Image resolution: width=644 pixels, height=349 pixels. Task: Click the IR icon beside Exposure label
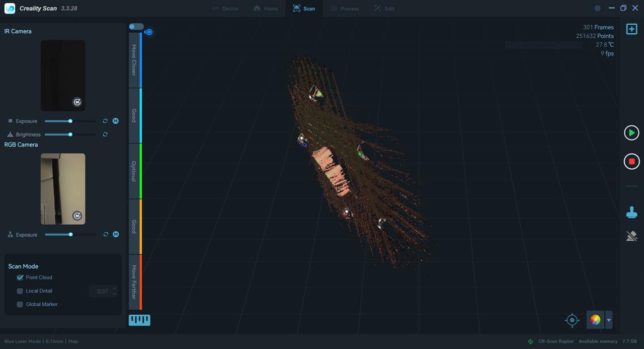10,121
